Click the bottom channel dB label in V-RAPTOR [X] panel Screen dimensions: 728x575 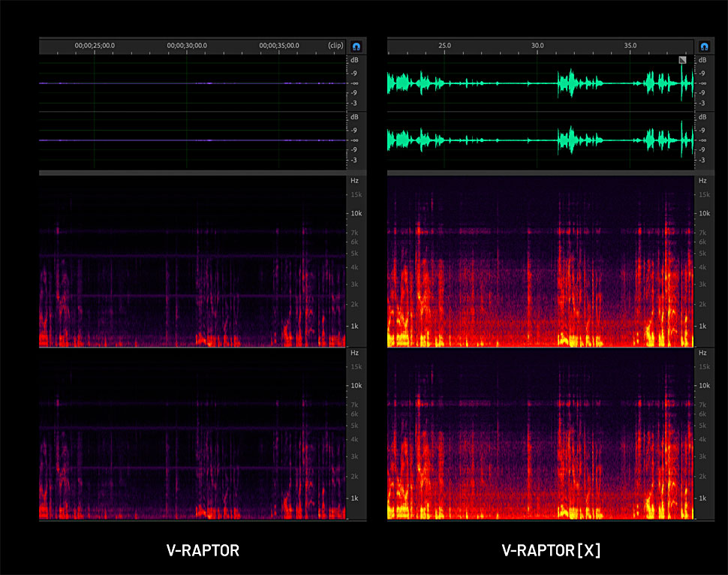(x=702, y=117)
